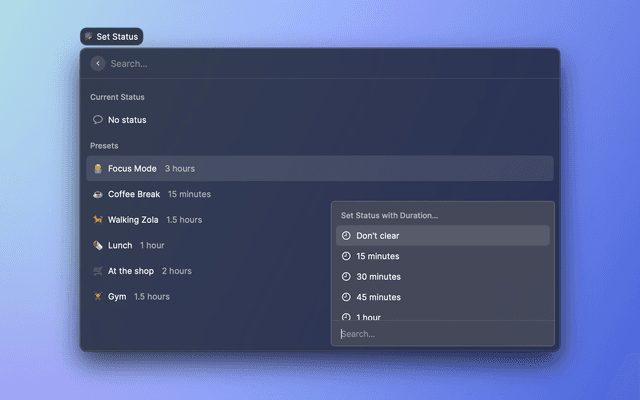This screenshot has width=640, height=400.
Task: Click the Set Status title badge
Action: (112, 36)
